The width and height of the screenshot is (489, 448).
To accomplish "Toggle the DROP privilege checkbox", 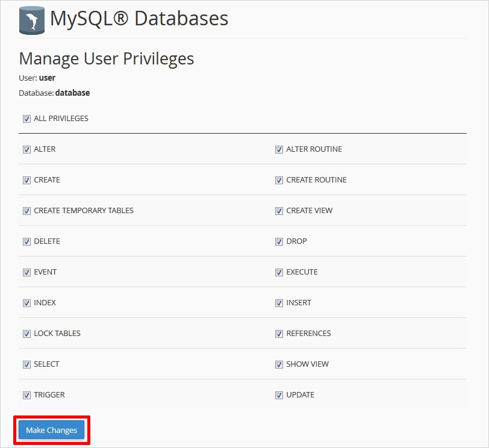I will (279, 241).
